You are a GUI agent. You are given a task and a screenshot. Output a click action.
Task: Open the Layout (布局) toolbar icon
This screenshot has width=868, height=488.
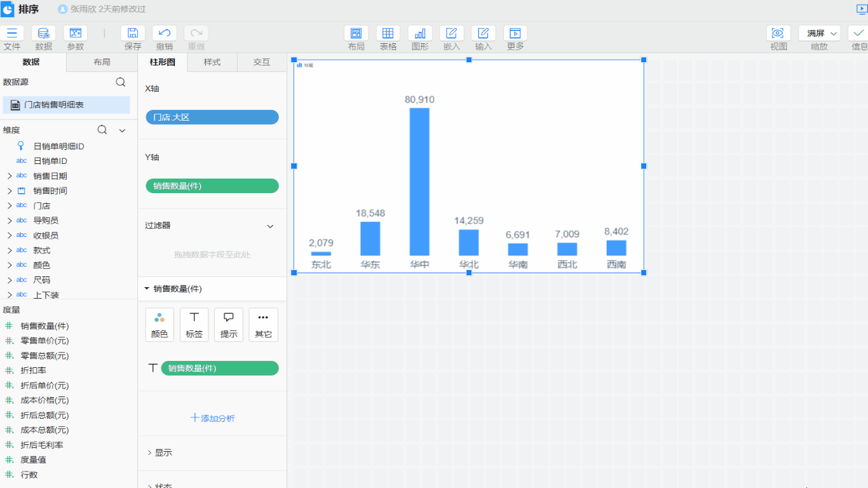click(356, 34)
